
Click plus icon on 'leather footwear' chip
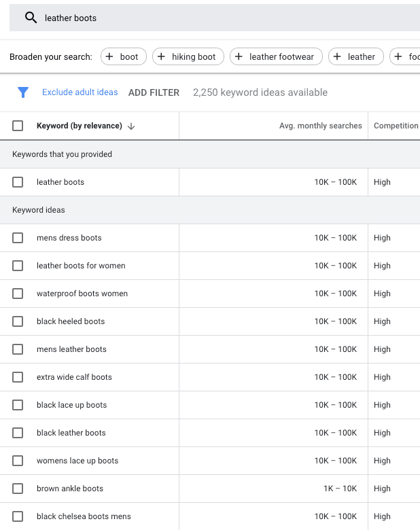coord(239,56)
